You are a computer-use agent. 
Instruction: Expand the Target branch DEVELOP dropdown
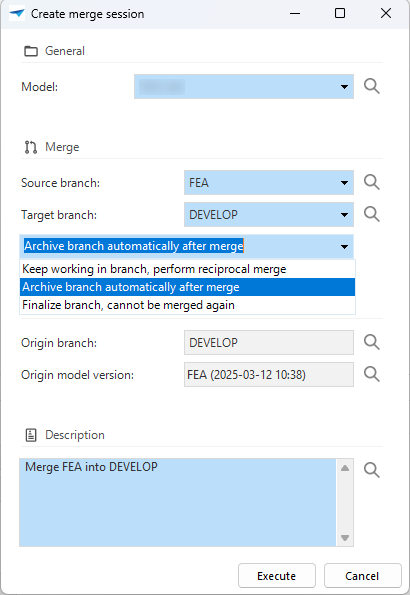[269, 214]
